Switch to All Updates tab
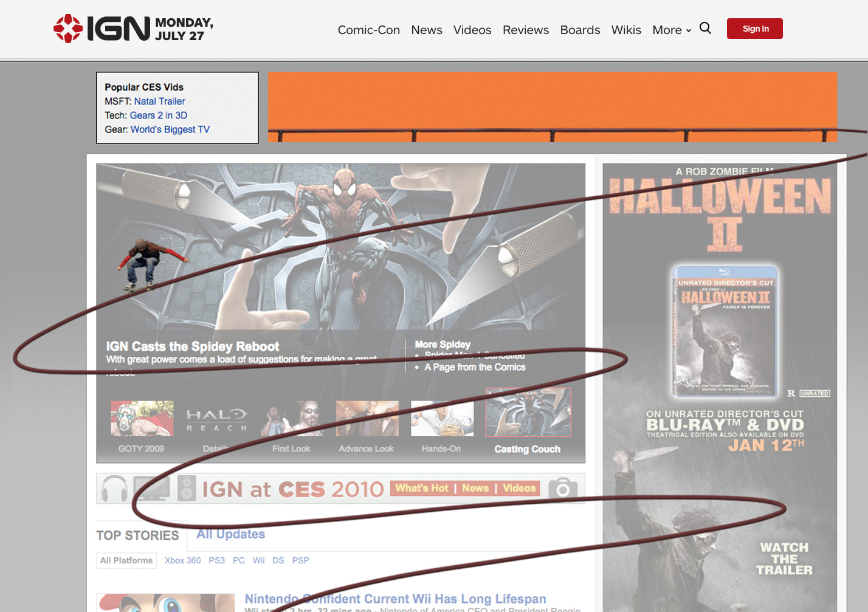868x612 pixels. tap(230, 534)
